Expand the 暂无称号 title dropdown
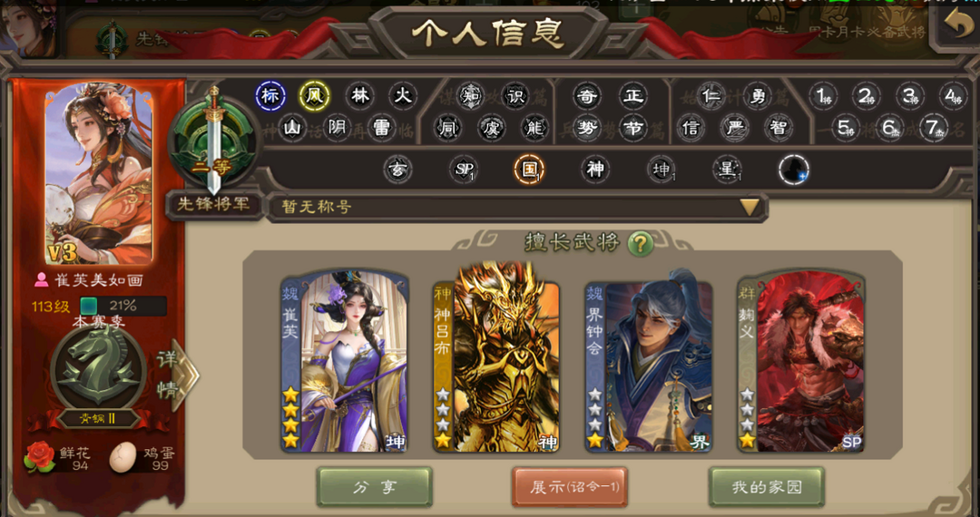This screenshot has height=517, width=980. click(750, 208)
